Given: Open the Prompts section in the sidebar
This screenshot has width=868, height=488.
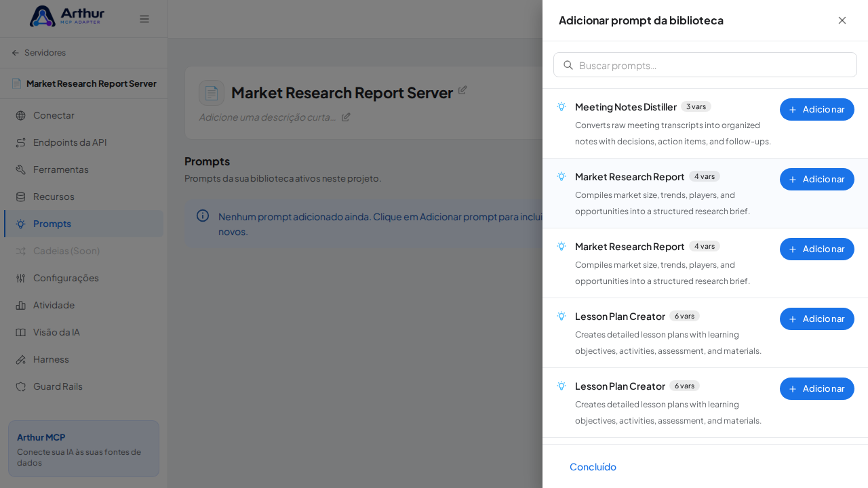Looking at the screenshot, I should (83, 224).
